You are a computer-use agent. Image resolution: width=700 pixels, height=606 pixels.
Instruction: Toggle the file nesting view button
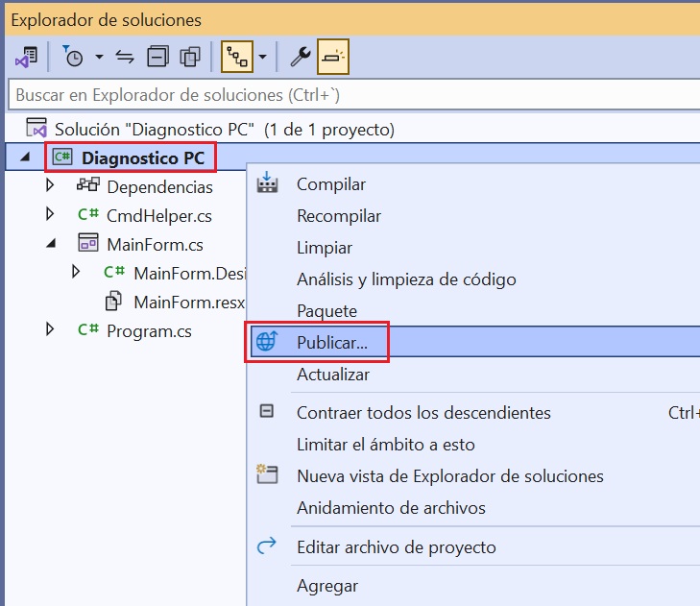click(237, 58)
